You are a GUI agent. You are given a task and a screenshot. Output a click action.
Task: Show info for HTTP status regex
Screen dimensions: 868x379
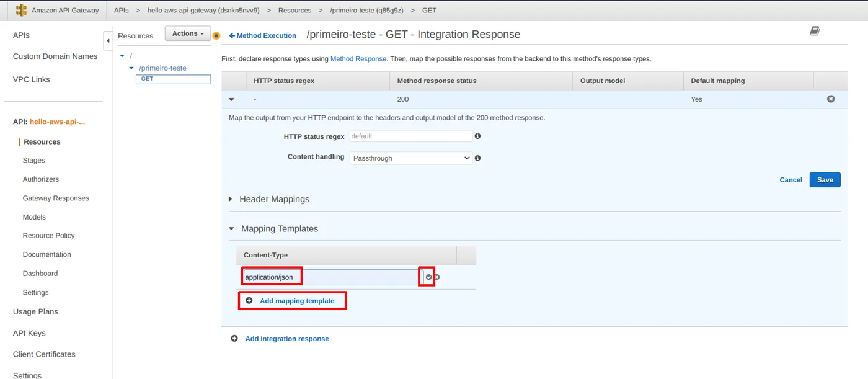click(x=477, y=136)
